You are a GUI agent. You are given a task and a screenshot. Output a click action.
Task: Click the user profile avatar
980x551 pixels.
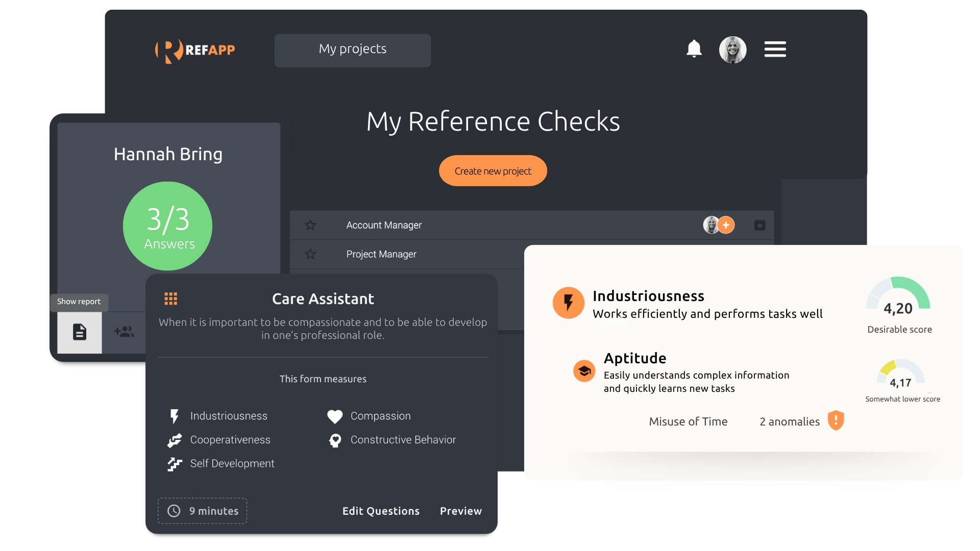(732, 49)
